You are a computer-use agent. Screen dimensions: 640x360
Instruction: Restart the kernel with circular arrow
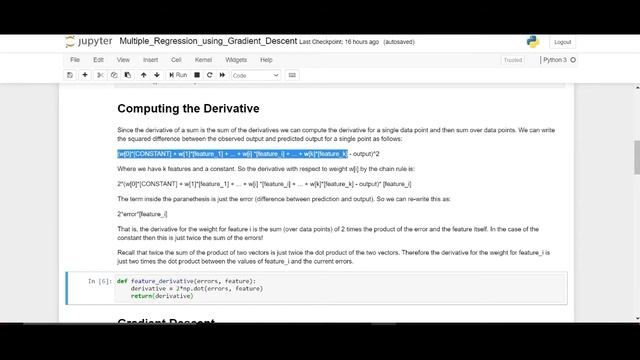[x=209, y=75]
